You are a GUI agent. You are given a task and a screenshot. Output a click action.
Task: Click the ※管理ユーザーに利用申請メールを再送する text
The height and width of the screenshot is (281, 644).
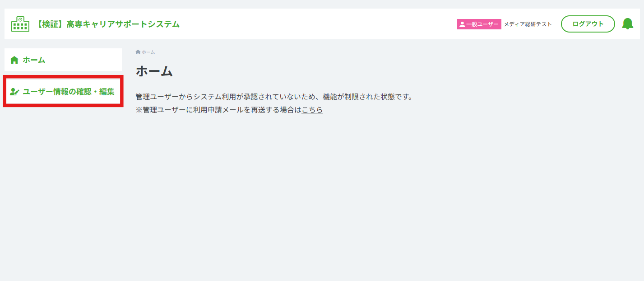pyautogui.click(x=218, y=110)
